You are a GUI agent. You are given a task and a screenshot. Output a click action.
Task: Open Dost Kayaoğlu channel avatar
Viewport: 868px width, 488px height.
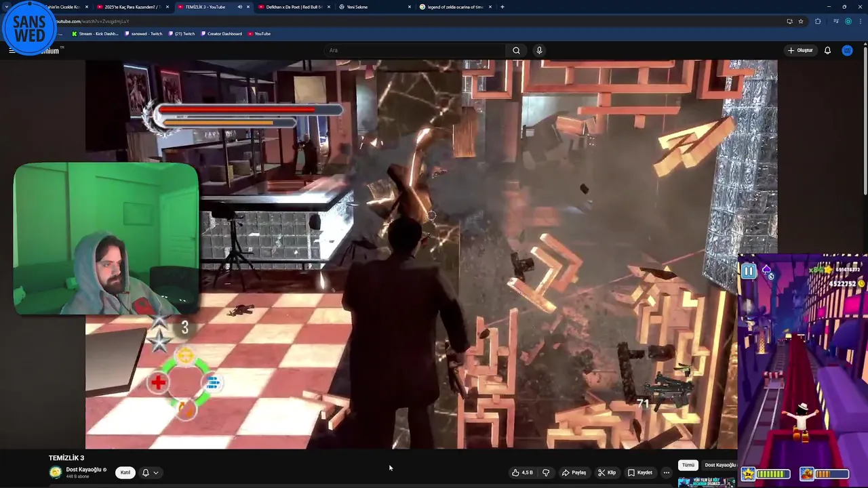(55, 472)
